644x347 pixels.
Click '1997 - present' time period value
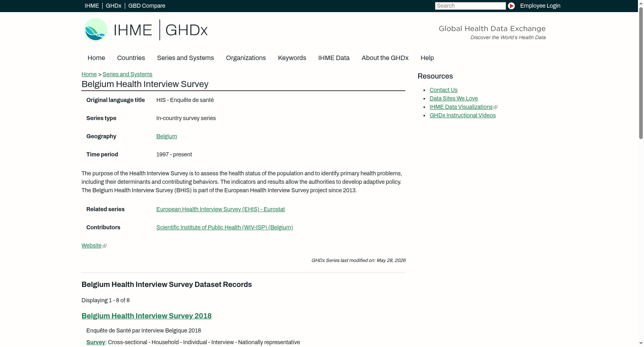pos(174,154)
